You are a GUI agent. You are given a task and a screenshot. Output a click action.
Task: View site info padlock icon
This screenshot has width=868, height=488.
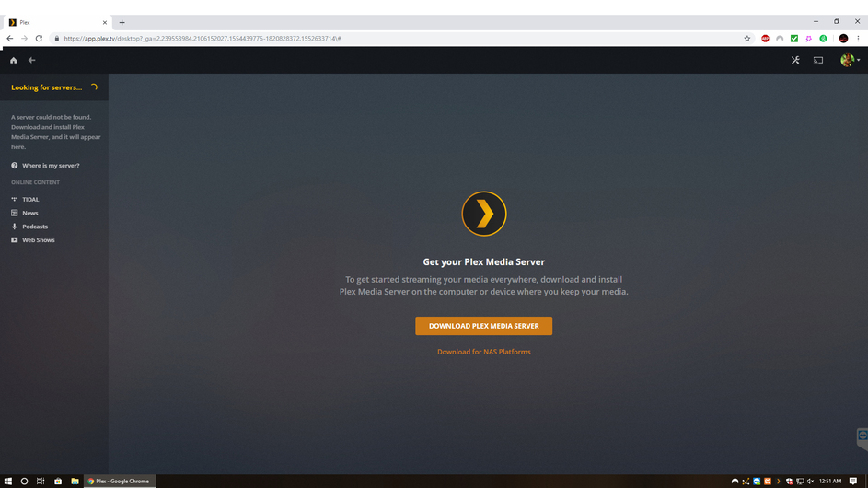coord(56,39)
